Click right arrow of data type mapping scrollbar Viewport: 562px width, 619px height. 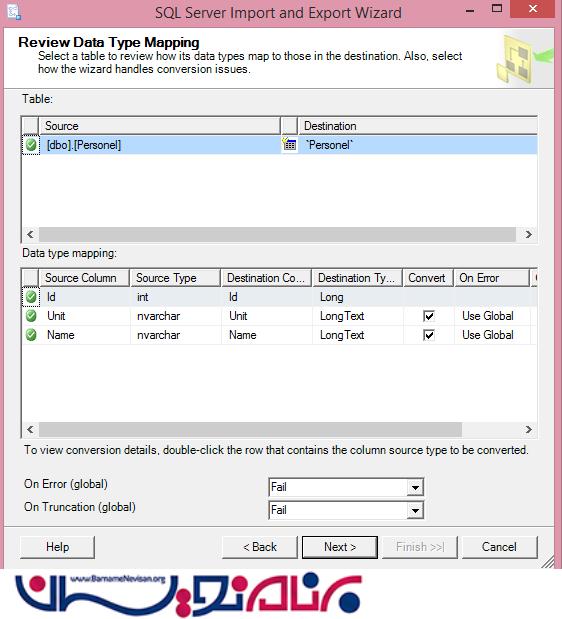pos(528,429)
